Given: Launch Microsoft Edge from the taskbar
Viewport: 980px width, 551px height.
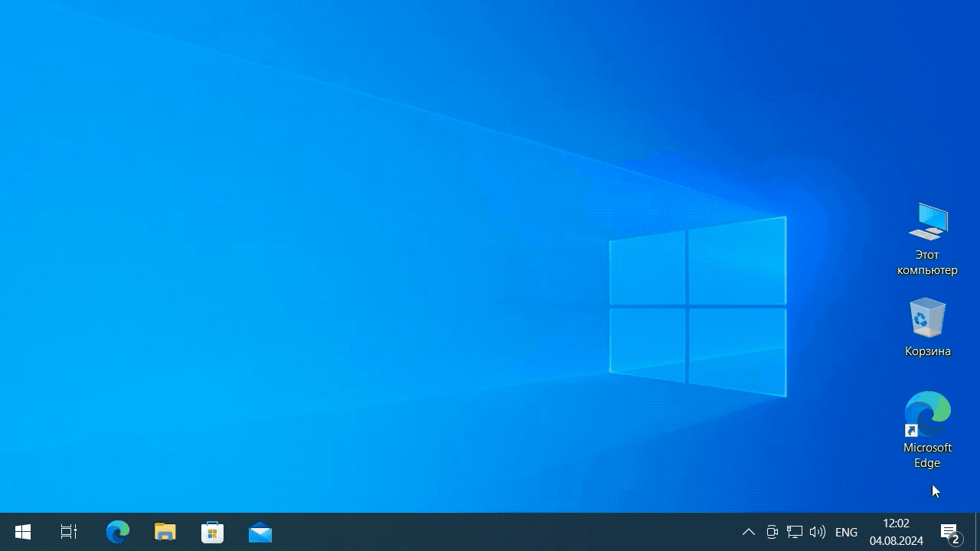Looking at the screenshot, I should coord(117,532).
